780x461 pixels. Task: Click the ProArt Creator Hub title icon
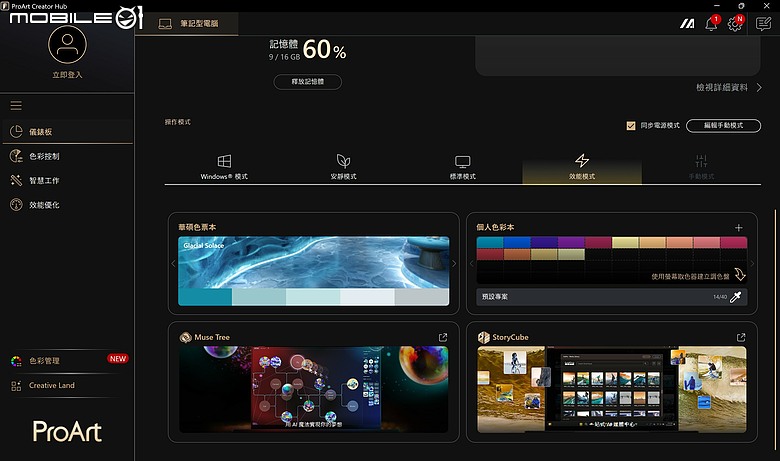(x=5, y=6)
